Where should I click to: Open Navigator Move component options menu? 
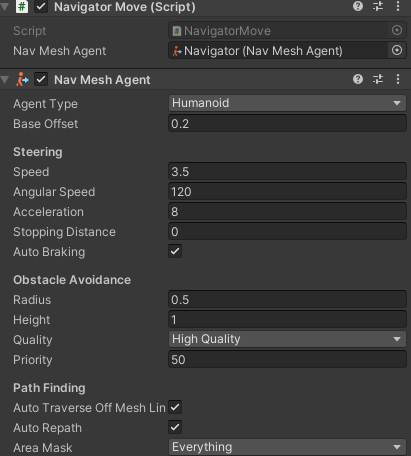[x=398, y=6]
